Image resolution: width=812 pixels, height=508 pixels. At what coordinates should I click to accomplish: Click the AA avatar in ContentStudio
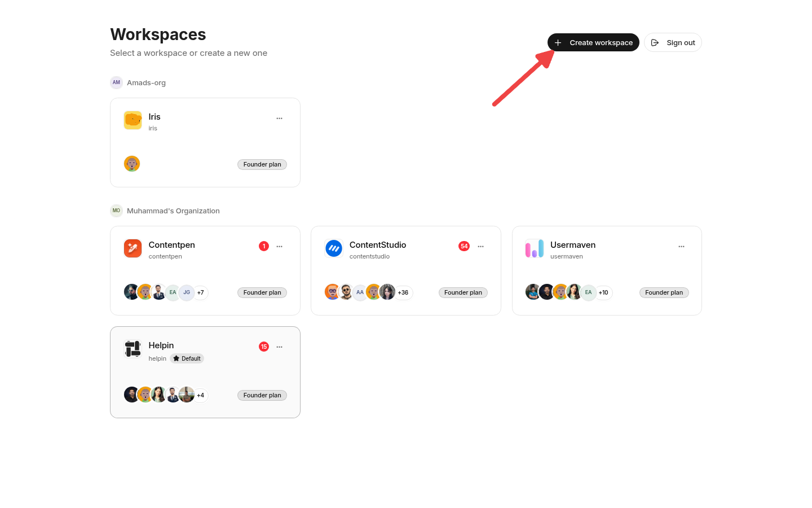[x=360, y=292]
